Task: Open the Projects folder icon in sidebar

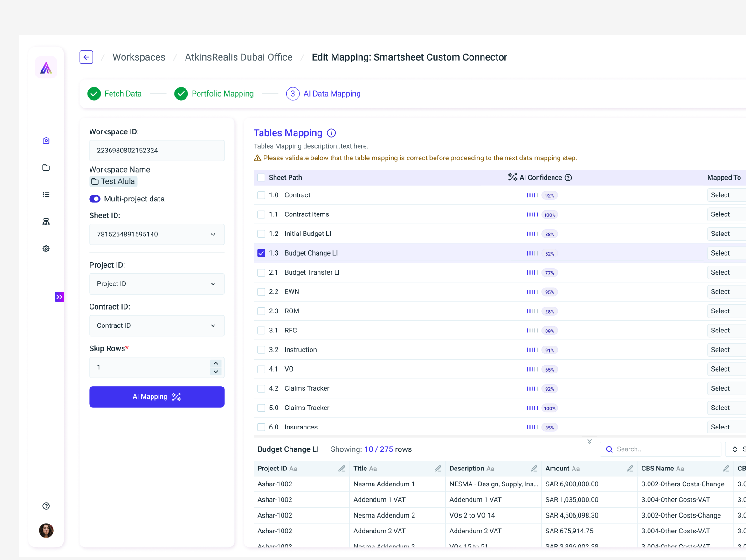Action: point(46,167)
